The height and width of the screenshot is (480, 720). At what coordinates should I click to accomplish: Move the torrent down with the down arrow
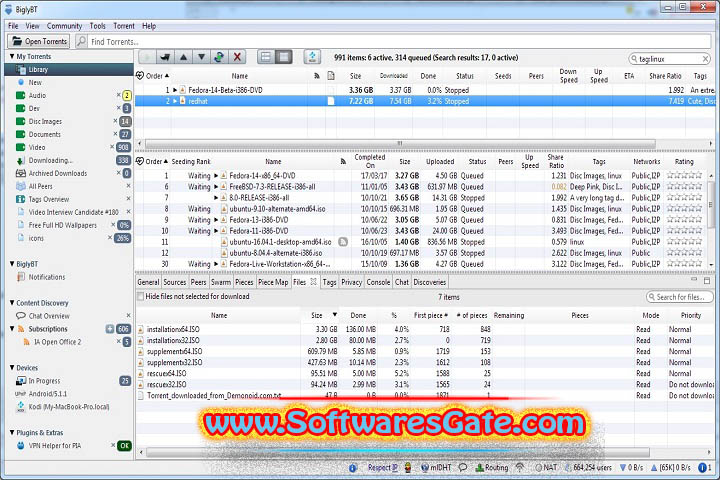coord(201,57)
